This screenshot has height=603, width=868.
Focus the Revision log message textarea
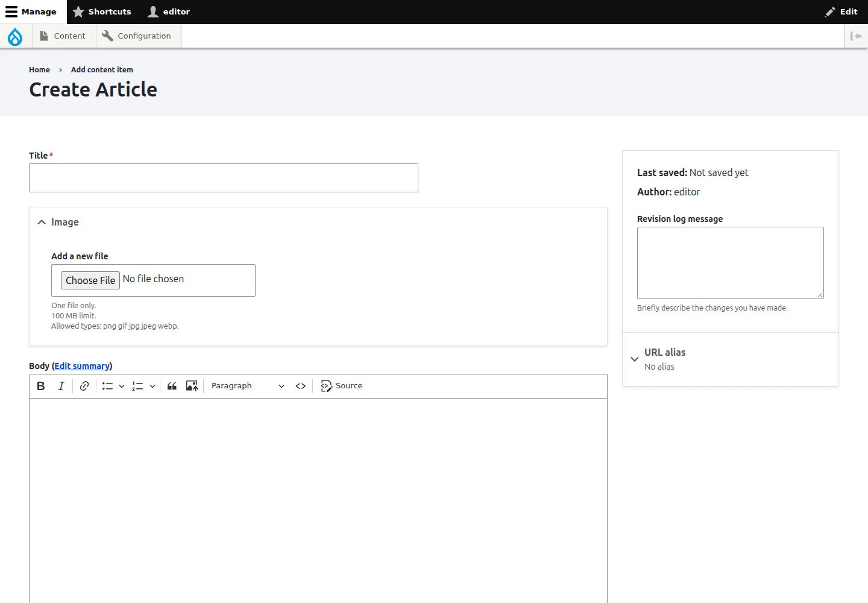(x=731, y=263)
